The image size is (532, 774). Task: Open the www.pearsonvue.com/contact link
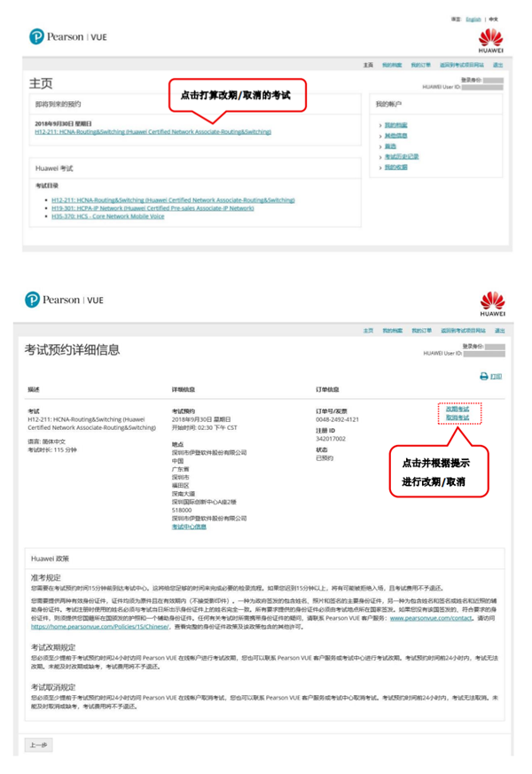431,618
